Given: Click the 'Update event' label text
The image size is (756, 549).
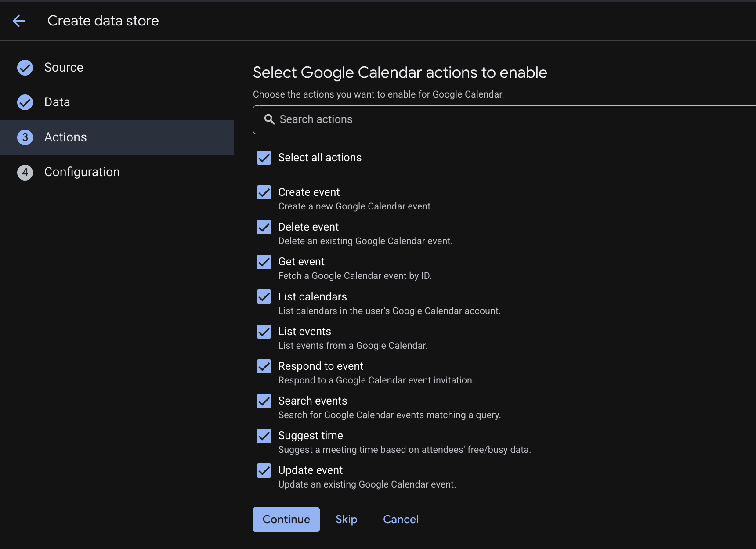Looking at the screenshot, I should coord(311,470).
